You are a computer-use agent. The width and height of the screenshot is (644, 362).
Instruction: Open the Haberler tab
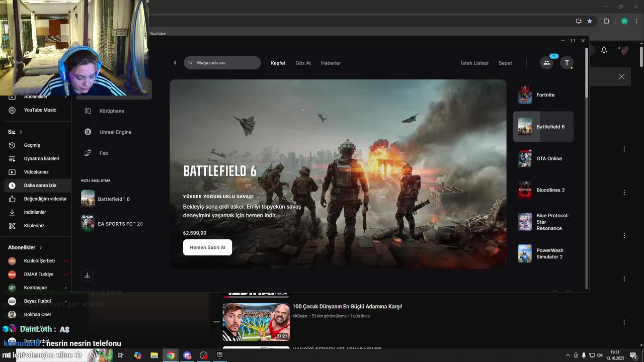tap(331, 63)
